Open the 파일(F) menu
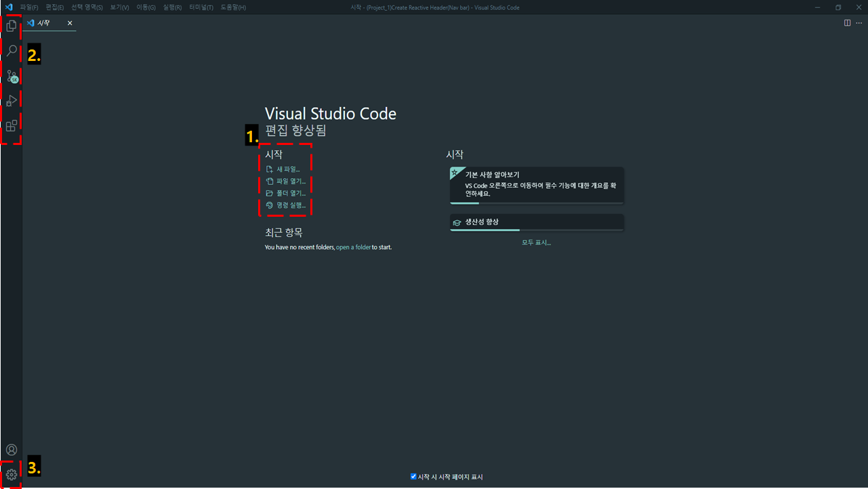Image resolution: width=868 pixels, height=489 pixels. pos(29,7)
